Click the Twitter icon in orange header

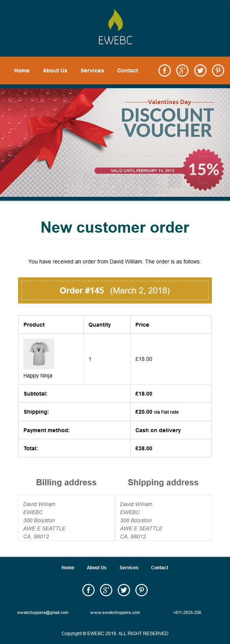click(200, 70)
